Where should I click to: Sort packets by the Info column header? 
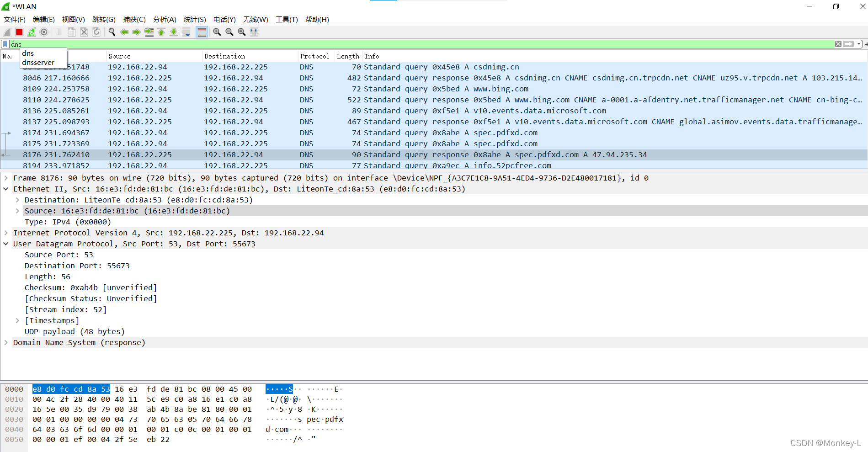pos(615,56)
